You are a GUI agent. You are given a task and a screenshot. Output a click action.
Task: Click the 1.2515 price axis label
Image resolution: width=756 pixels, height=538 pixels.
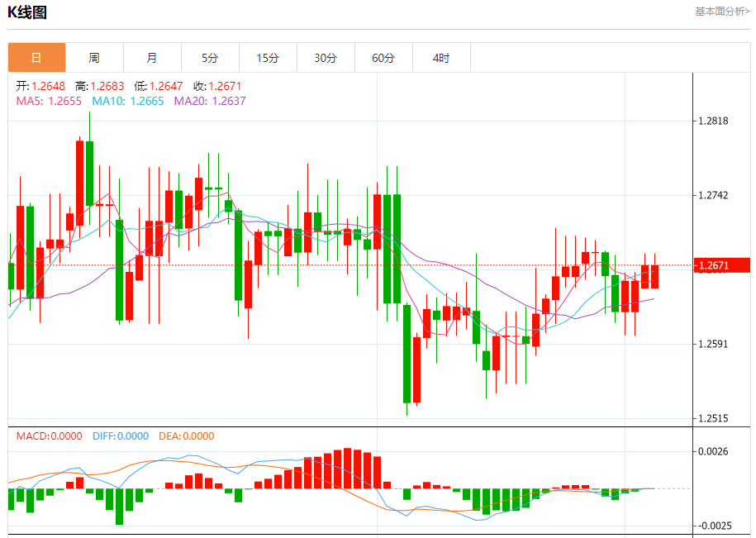click(x=713, y=418)
